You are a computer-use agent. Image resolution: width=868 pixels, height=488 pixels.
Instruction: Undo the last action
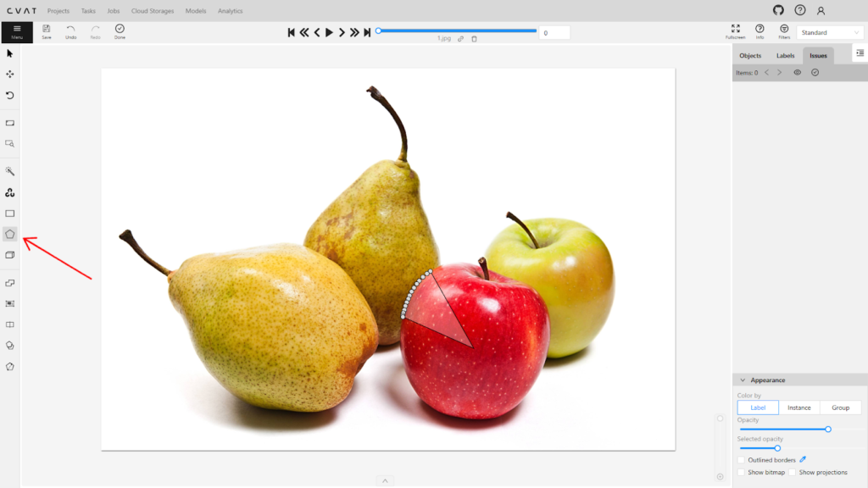click(x=71, y=32)
